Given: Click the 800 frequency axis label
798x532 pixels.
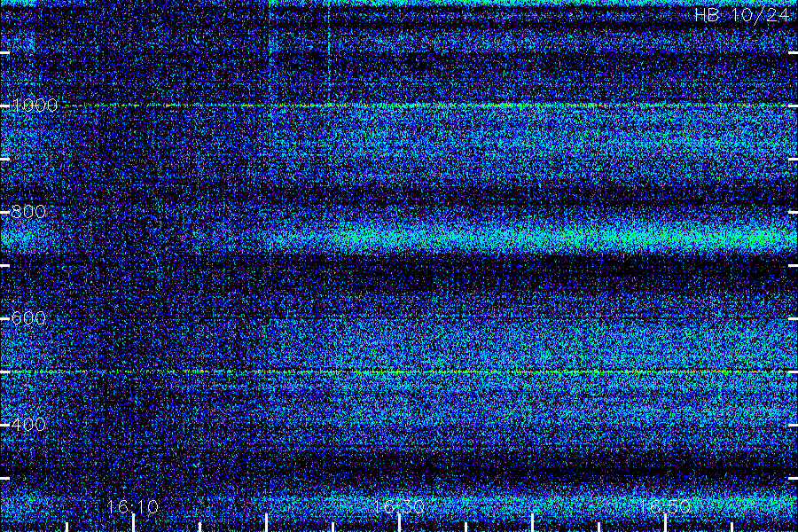Looking at the screenshot, I should coord(28,212).
